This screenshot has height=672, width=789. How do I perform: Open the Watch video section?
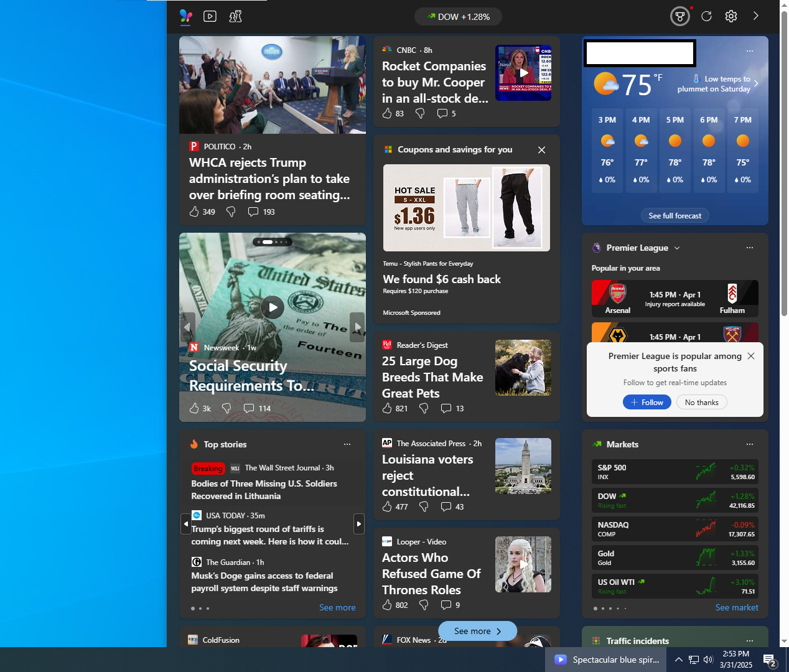click(210, 16)
